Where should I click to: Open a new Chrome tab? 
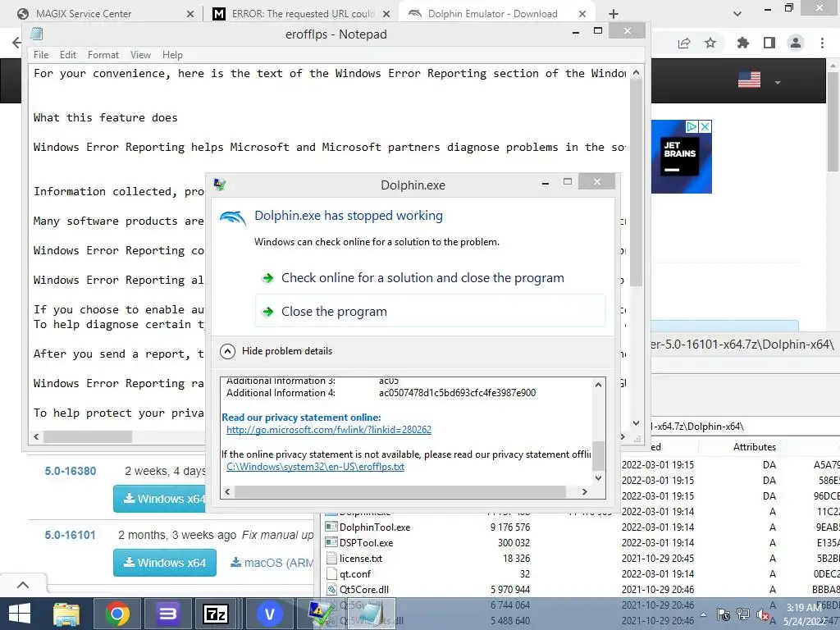point(614,14)
